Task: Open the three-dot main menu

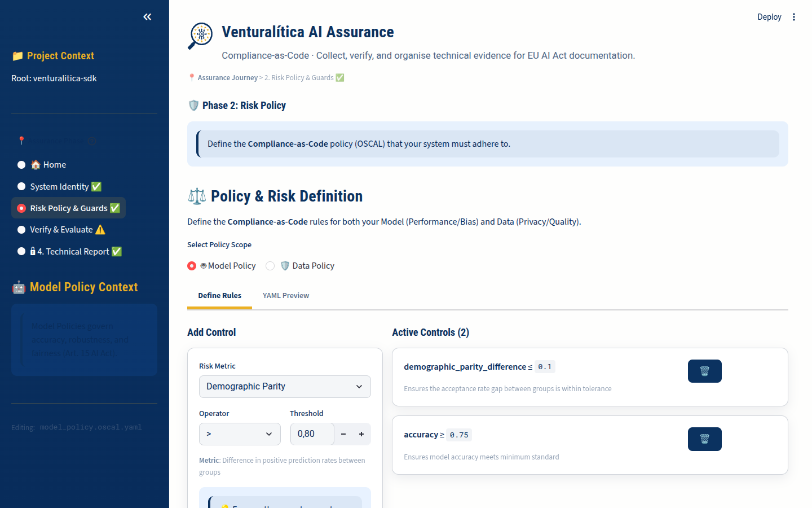Action: tap(794, 17)
